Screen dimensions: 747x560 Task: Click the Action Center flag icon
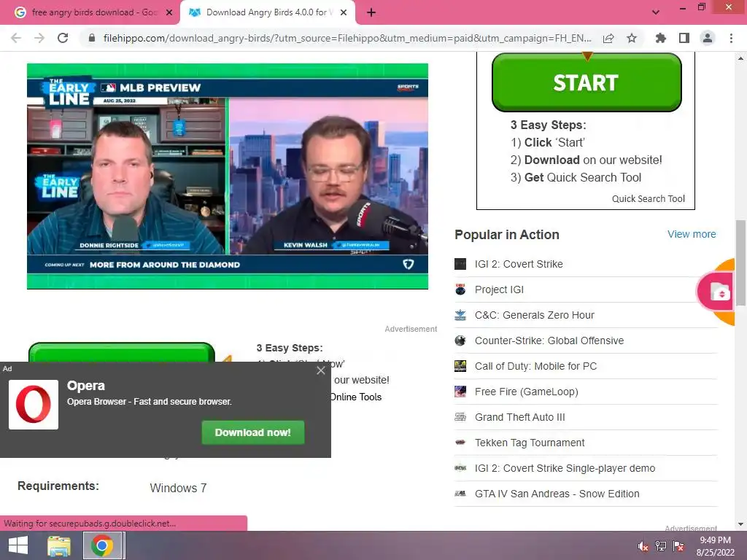coord(678,546)
